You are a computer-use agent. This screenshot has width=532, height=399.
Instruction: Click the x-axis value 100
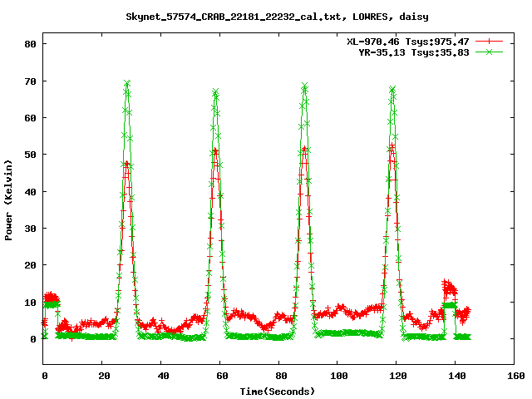pos(339,376)
